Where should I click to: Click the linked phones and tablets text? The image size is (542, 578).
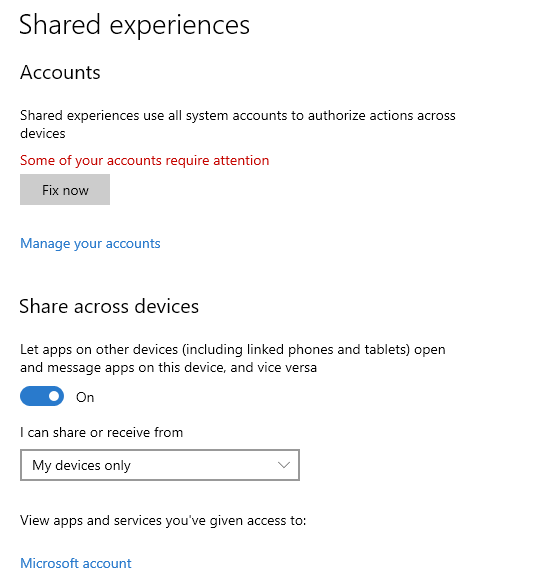296,349
